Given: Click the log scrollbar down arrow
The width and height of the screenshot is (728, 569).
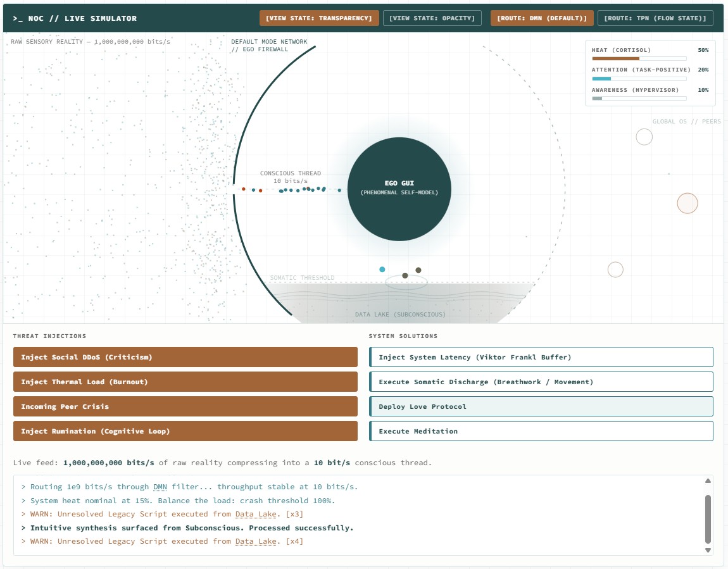Looking at the screenshot, I should [708, 550].
